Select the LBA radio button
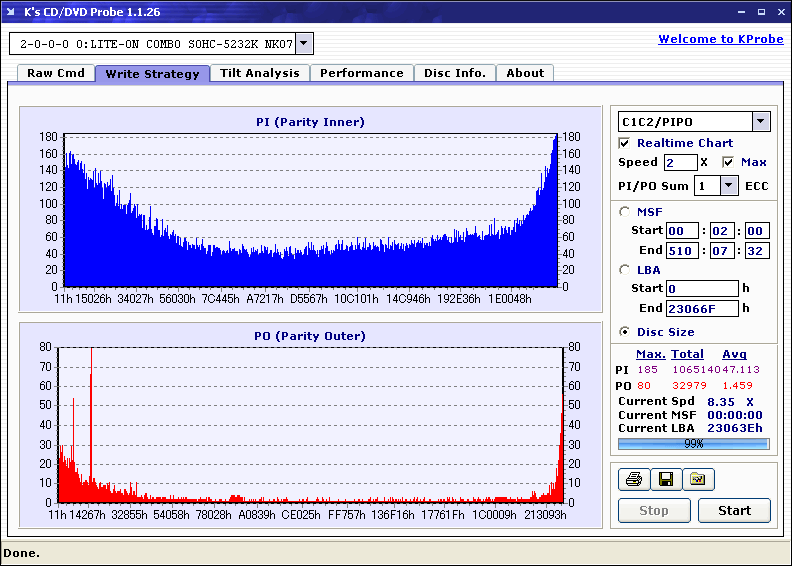The height and width of the screenshot is (566, 792). point(625,270)
